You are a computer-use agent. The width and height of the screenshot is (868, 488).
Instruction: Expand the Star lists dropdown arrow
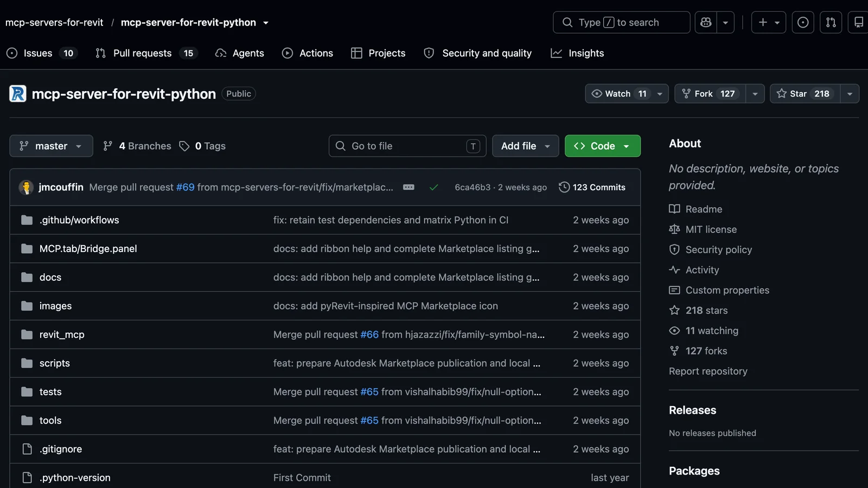pos(850,94)
